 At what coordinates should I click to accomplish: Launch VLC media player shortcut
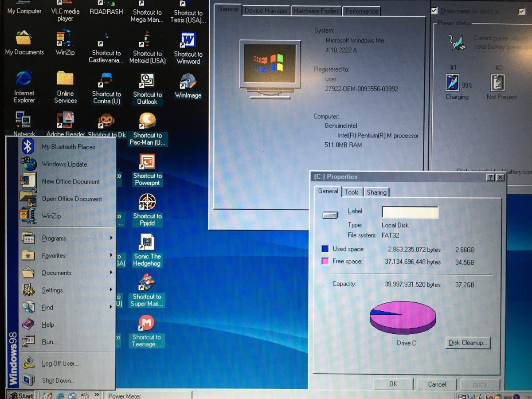[65, 12]
